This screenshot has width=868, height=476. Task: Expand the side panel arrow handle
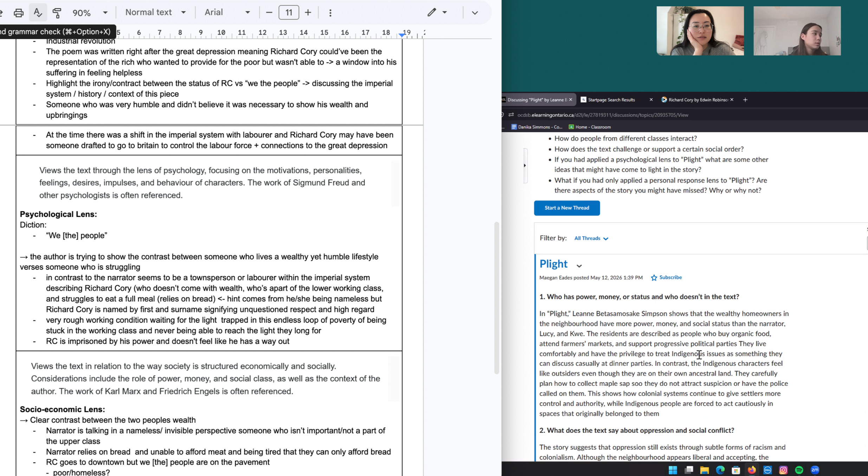525,166
